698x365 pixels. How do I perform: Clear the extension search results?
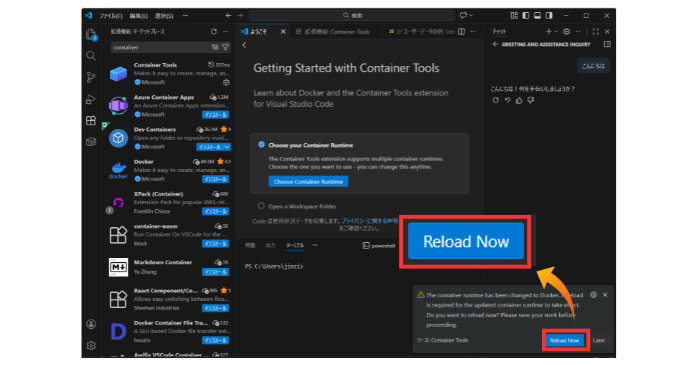point(215,47)
